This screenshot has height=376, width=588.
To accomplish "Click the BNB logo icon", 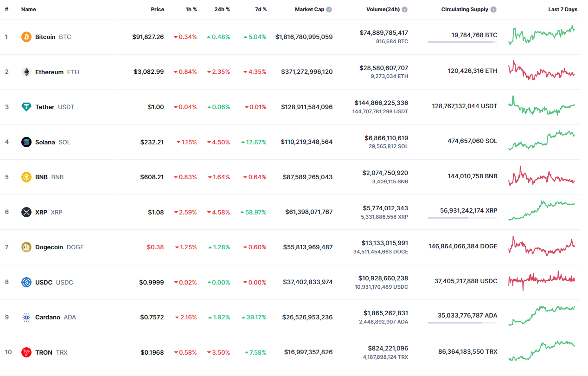I will click(x=26, y=177).
